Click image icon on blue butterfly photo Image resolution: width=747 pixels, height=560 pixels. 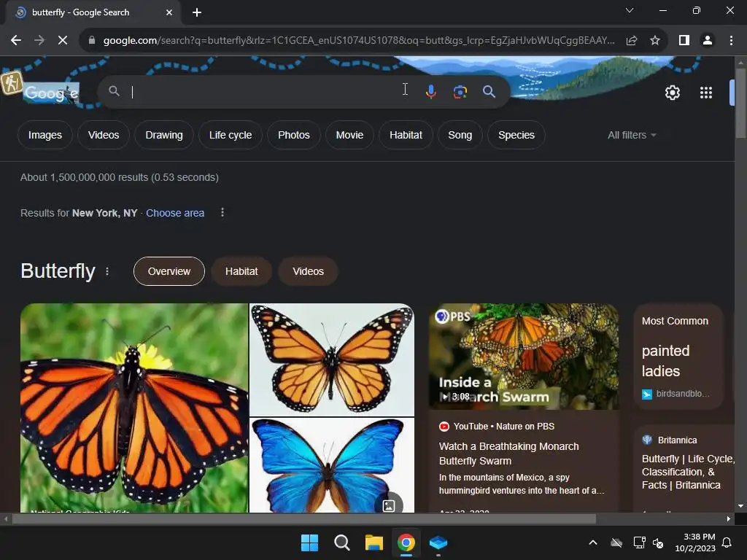pos(389,505)
